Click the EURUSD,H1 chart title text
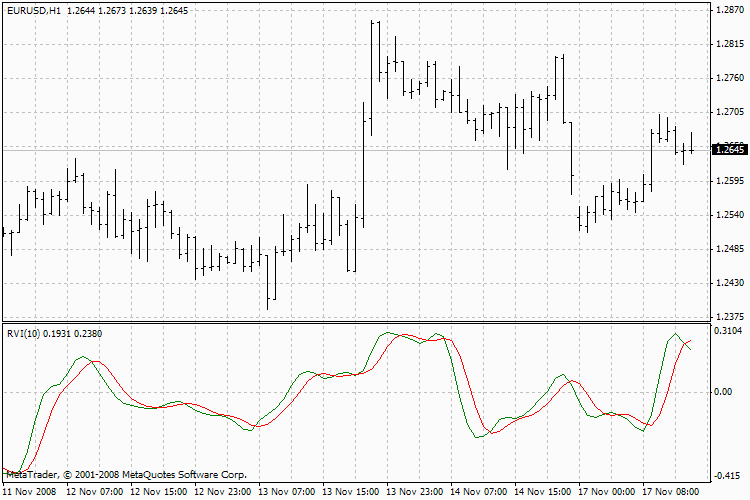 [34, 11]
